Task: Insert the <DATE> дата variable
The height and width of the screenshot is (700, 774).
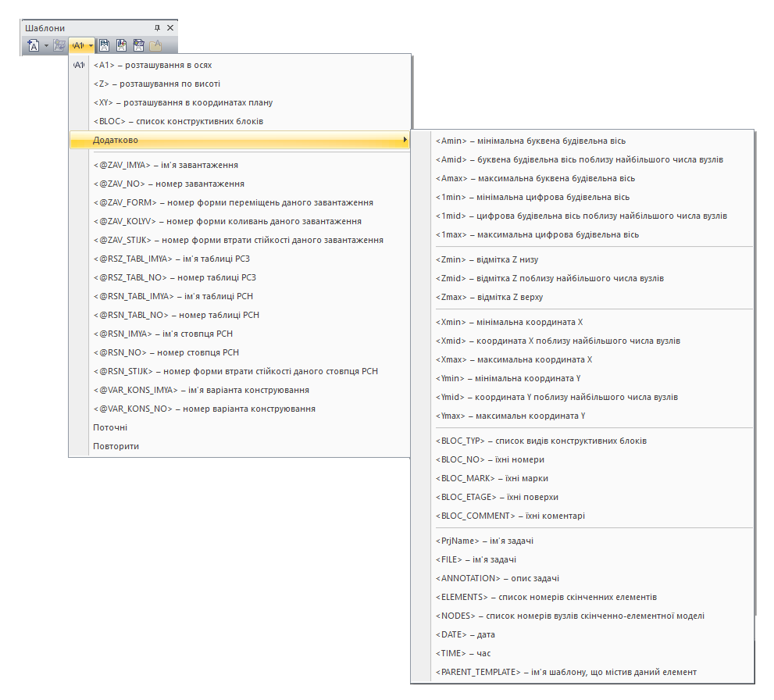Action: (x=465, y=634)
